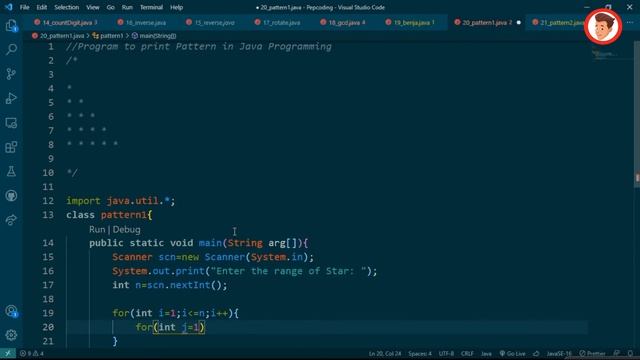Open the Terminal menu
The height and width of the screenshot is (360, 640).
click(151, 7)
